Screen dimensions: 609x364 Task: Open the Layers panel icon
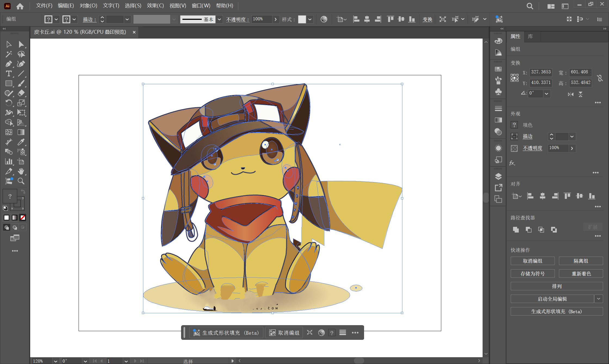click(x=498, y=176)
